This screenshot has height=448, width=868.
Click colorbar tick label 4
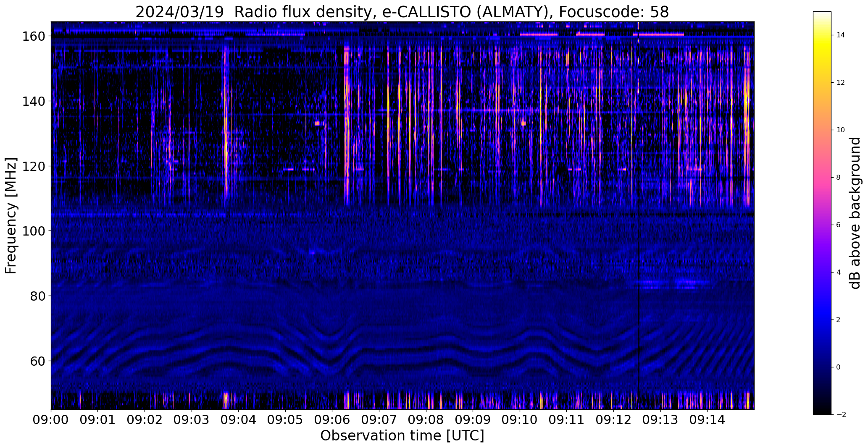click(838, 272)
